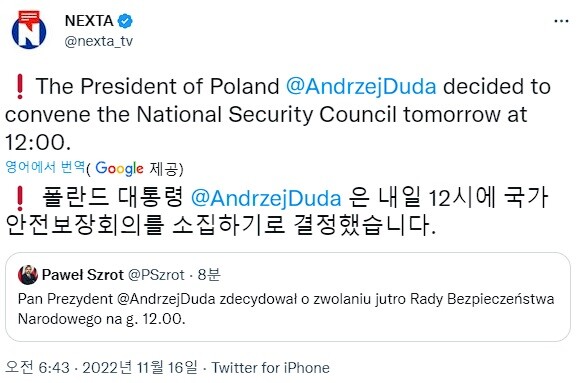Click the 8분 timestamp on quoted tweet
The image size is (579, 383).
tap(209, 275)
